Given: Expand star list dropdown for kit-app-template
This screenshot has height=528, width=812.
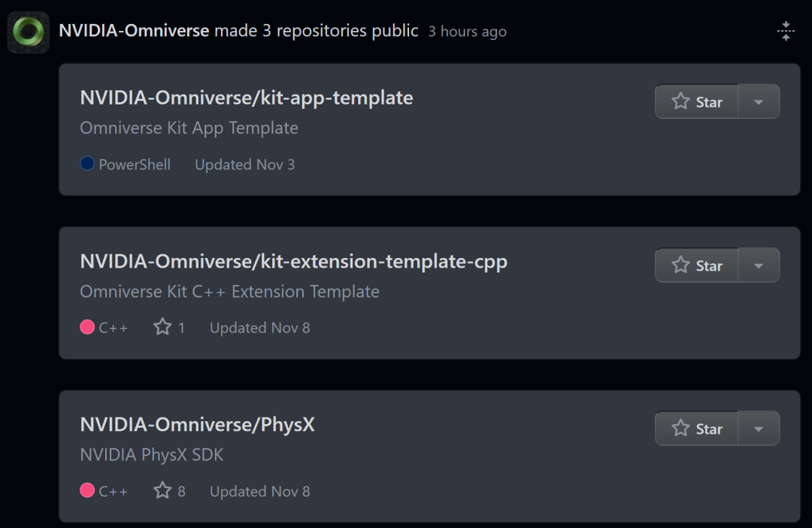Looking at the screenshot, I should click(x=759, y=102).
